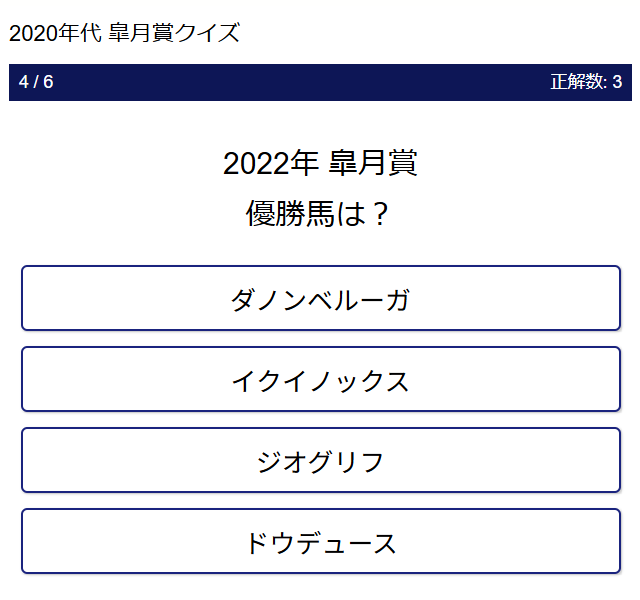Screen dimensions: 640x600
Task: Answer with the second listed horse
Action: 320,379
